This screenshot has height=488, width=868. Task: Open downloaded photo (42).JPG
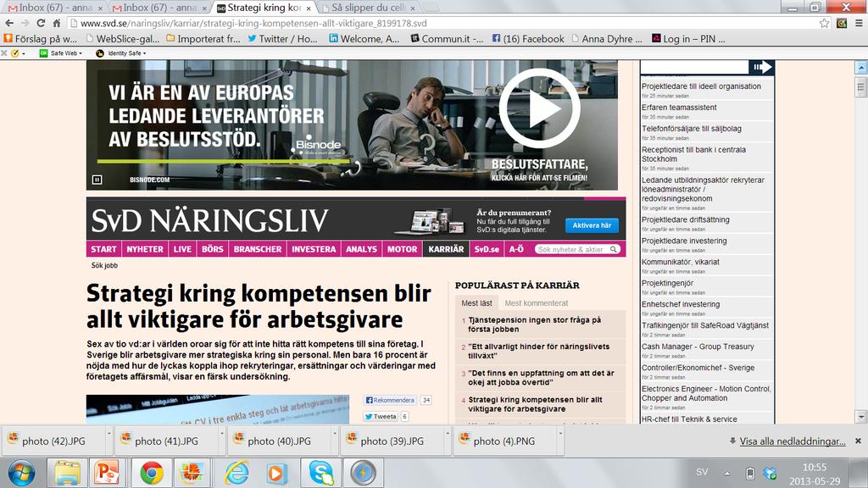coord(53,441)
